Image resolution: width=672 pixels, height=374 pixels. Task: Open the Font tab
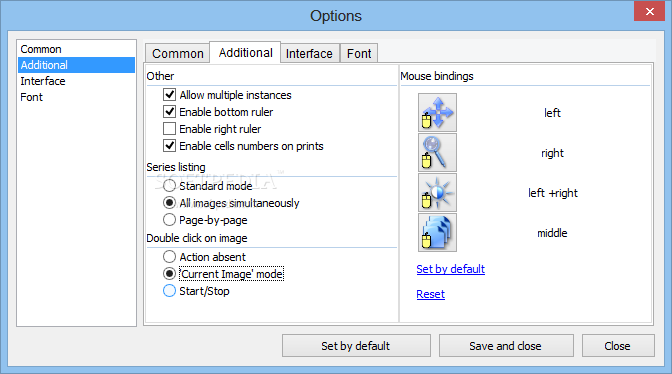point(359,54)
